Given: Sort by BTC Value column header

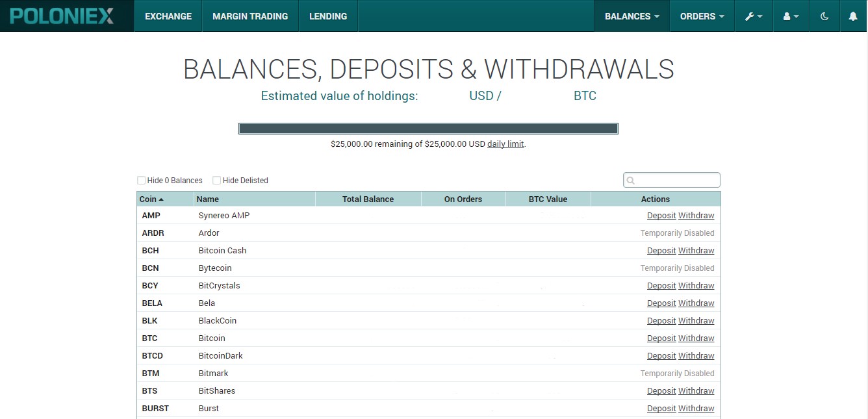Looking at the screenshot, I should [548, 199].
